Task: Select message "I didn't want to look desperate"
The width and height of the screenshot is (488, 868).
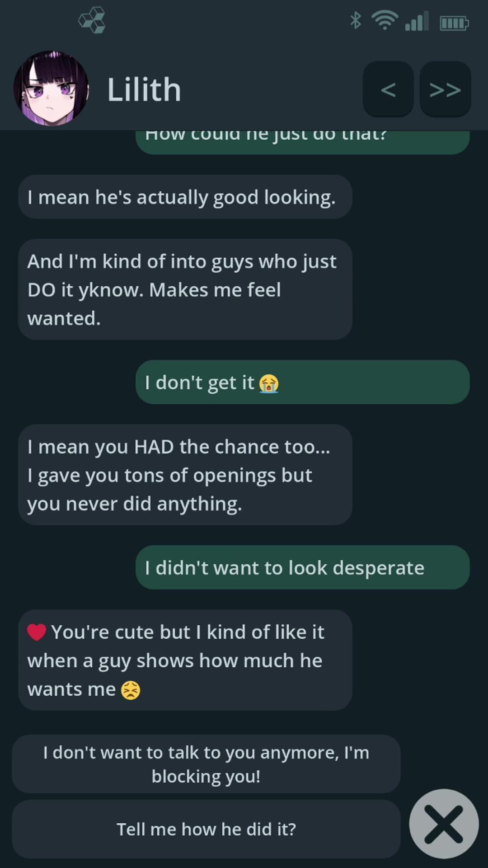Action: click(x=302, y=567)
